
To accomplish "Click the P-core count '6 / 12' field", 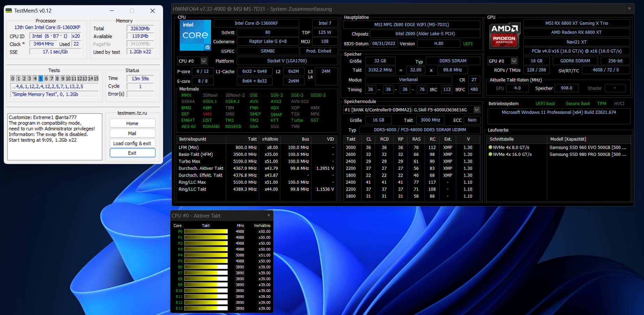I will click(203, 71).
